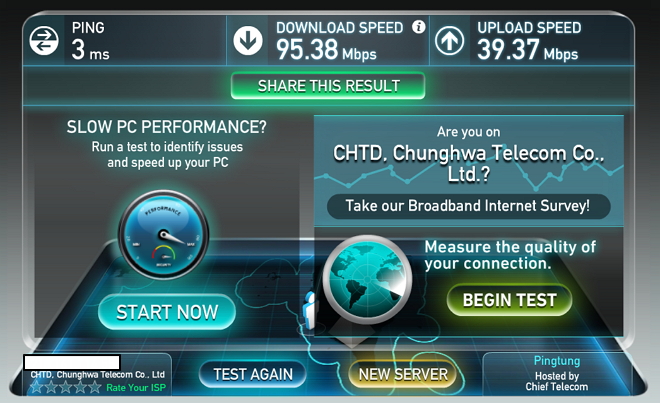Image resolution: width=660 pixels, height=403 pixels.
Task: Open Take our Broadband Internet Survey
Action: pyautogui.click(x=468, y=206)
